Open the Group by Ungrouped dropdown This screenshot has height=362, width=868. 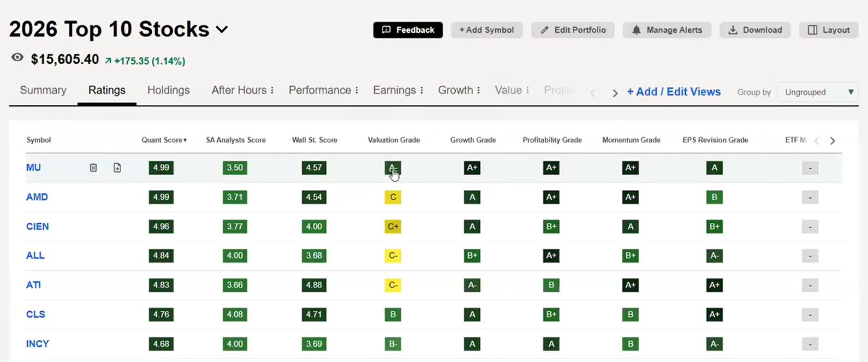pos(818,92)
